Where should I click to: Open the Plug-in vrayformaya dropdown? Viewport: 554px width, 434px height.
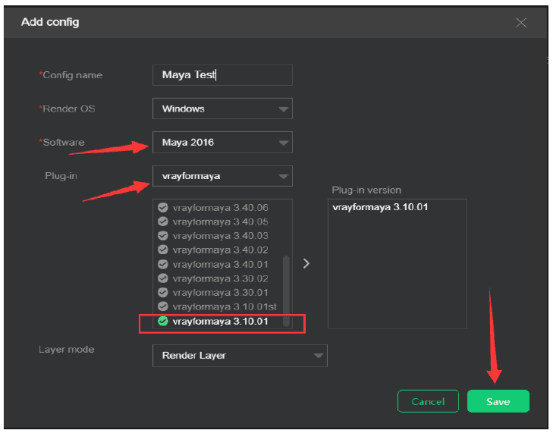pyautogui.click(x=222, y=176)
